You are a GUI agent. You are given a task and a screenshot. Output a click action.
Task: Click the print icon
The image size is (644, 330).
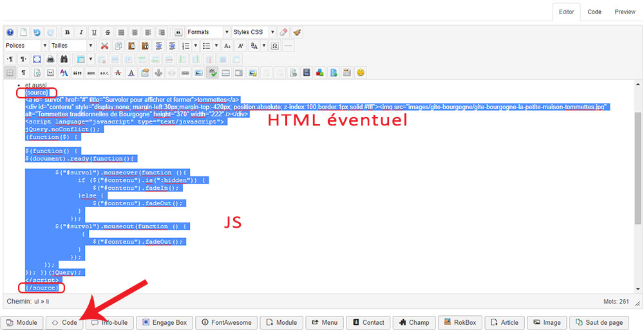pyautogui.click(x=50, y=59)
